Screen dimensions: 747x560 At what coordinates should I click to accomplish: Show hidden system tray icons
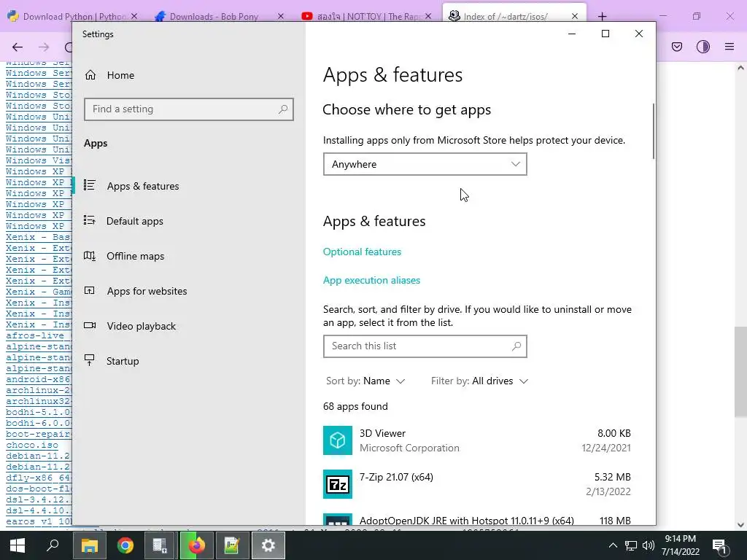[x=613, y=545]
